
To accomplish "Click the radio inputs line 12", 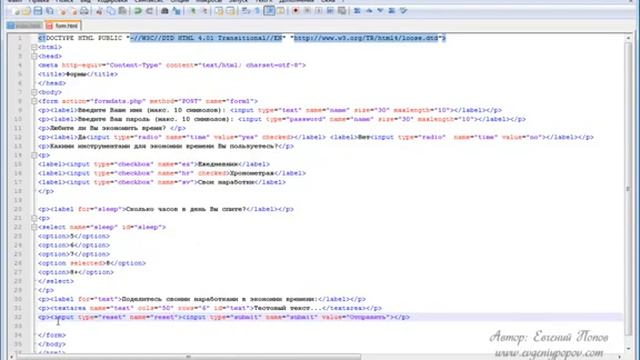I will (316, 137).
